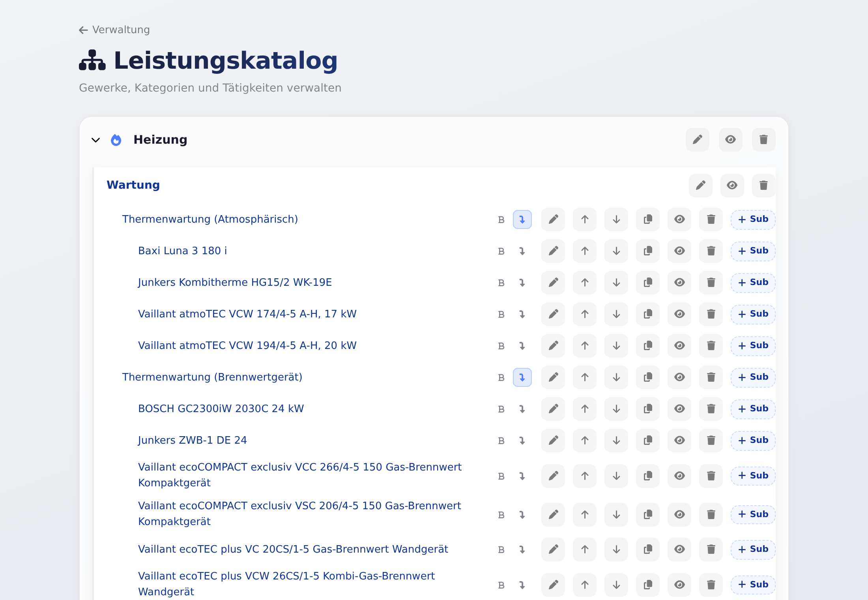Image resolution: width=868 pixels, height=600 pixels.
Task: Move Vaillant ecoCOMPACT VCC 266/4-5 down
Action: [x=616, y=476]
